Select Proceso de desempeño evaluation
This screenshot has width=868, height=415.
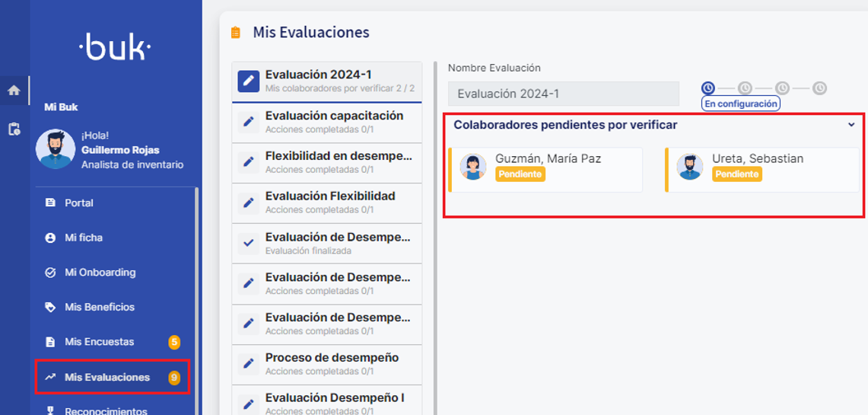tap(331, 363)
